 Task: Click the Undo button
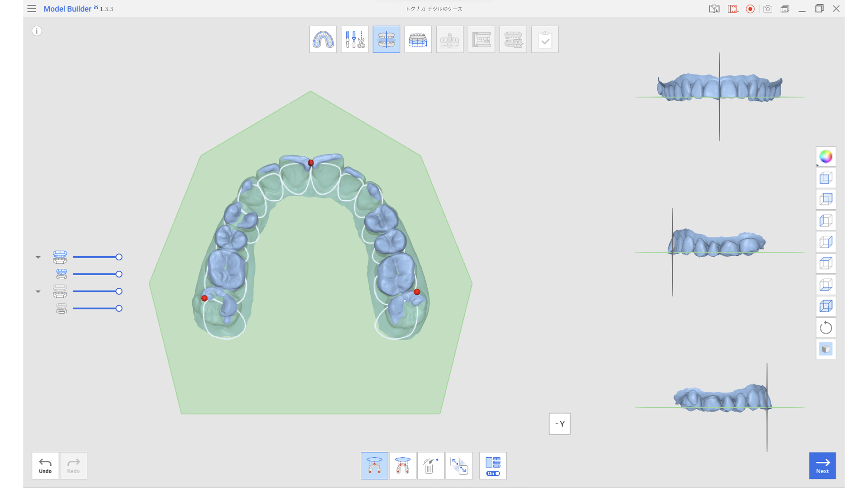[45, 465]
